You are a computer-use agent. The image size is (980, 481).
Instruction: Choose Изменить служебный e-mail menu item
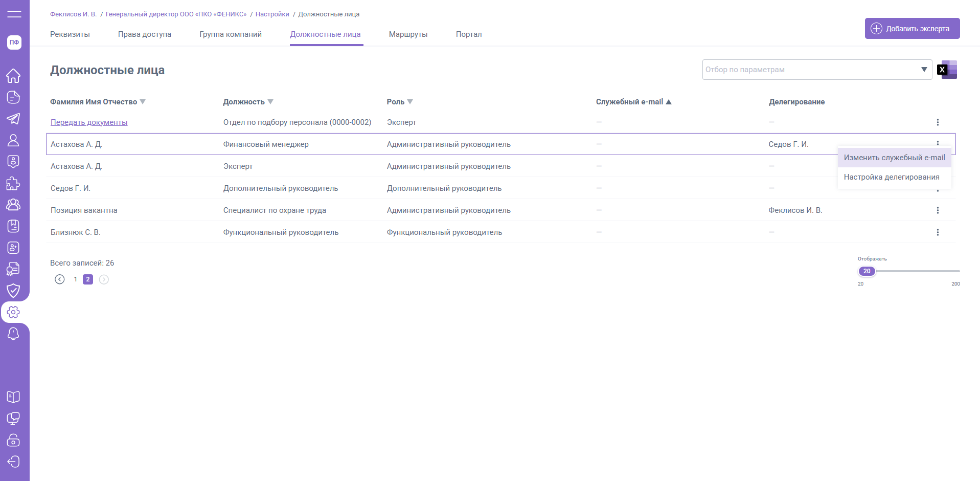pyautogui.click(x=894, y=158)
